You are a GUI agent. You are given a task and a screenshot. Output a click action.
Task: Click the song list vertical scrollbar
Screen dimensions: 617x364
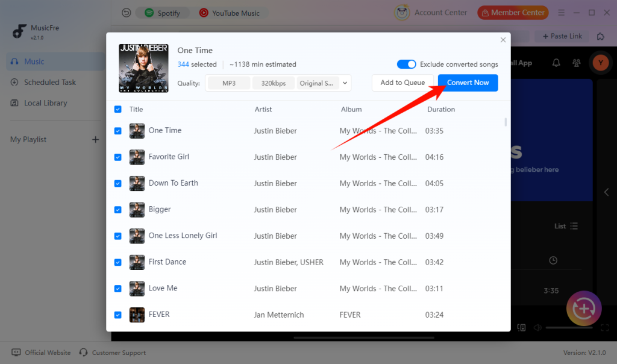[x=506, y=122]
